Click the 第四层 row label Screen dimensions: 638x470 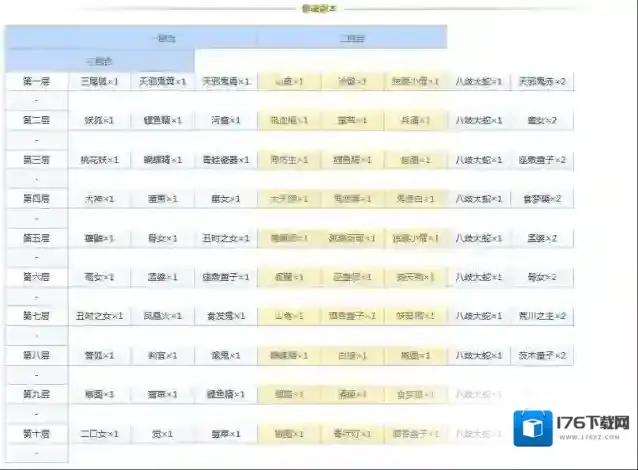click(x=36, y=199)
